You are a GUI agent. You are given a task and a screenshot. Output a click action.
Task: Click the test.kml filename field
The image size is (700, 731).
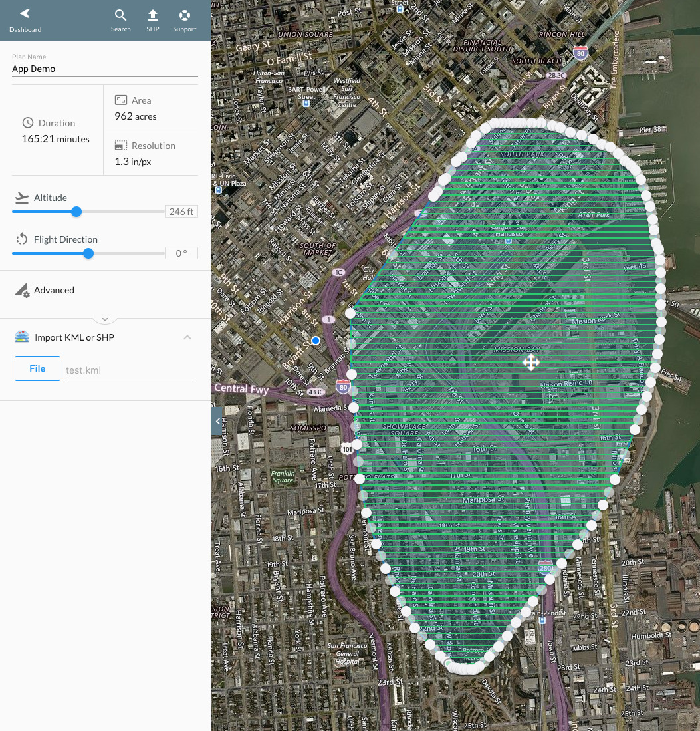128,370
